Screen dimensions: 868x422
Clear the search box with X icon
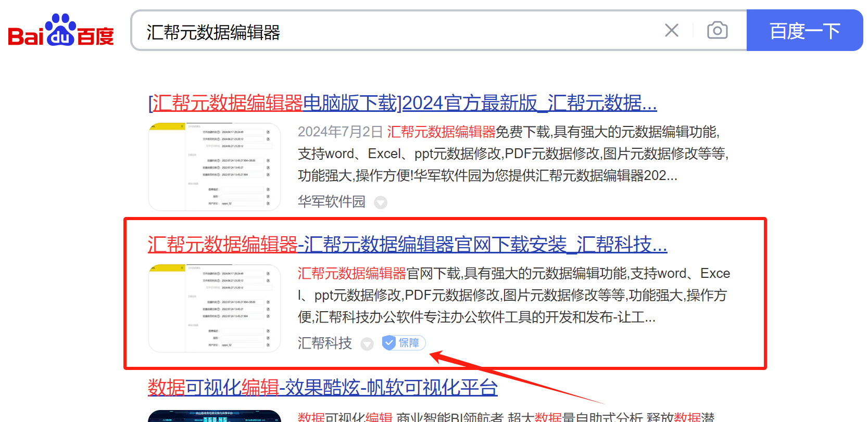[672, 30]
